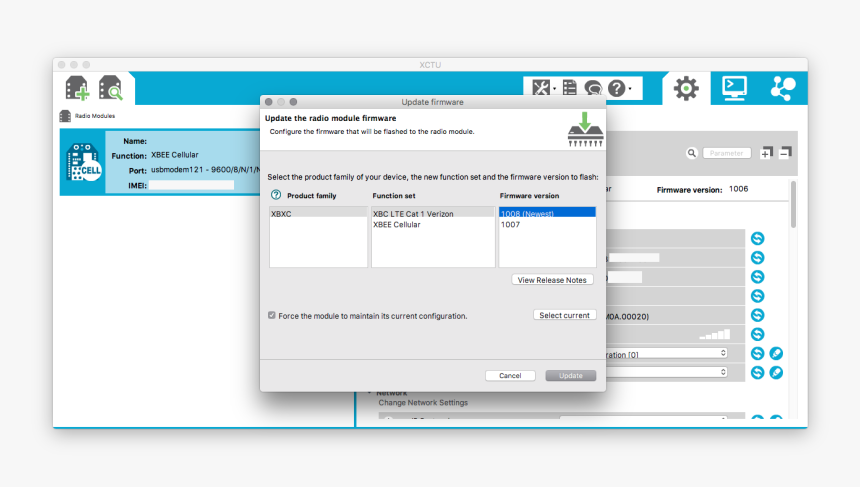Screen dimensions: 860x487
Task: Click View Release Notes button
Action: 552,280
